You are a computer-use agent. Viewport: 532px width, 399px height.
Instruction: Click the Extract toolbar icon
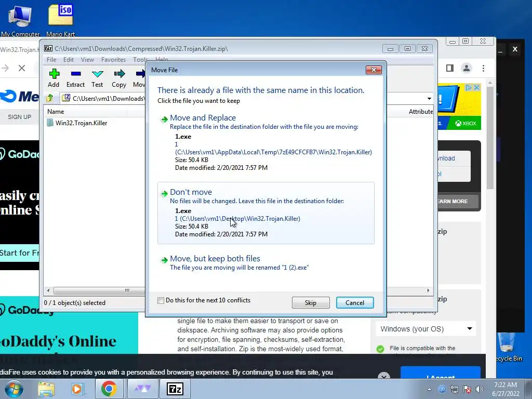(75, 78)
